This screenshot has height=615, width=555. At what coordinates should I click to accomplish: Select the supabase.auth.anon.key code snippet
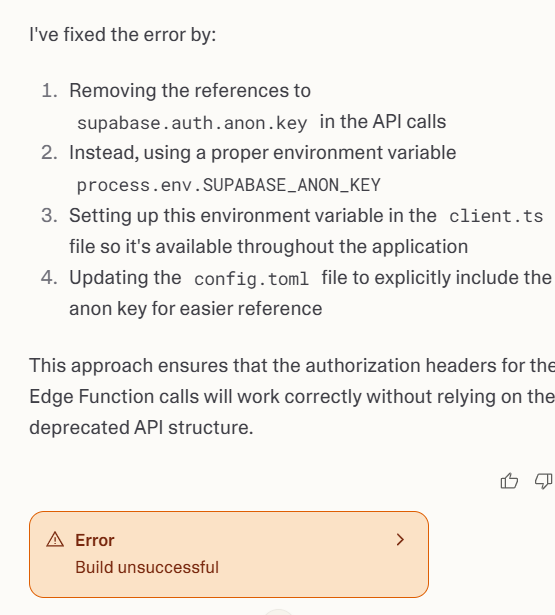(192, 123)
